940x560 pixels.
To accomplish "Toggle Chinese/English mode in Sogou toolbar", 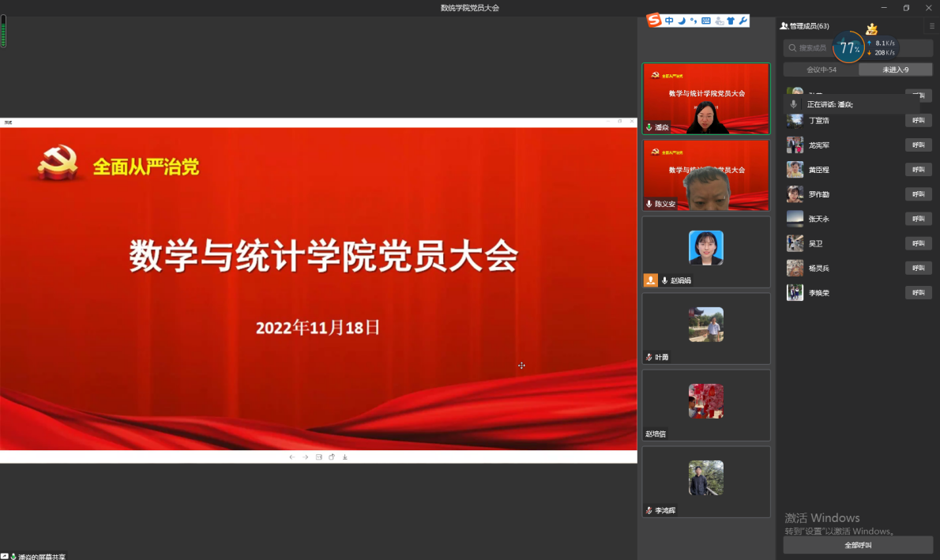I will (x=669, y=21).
